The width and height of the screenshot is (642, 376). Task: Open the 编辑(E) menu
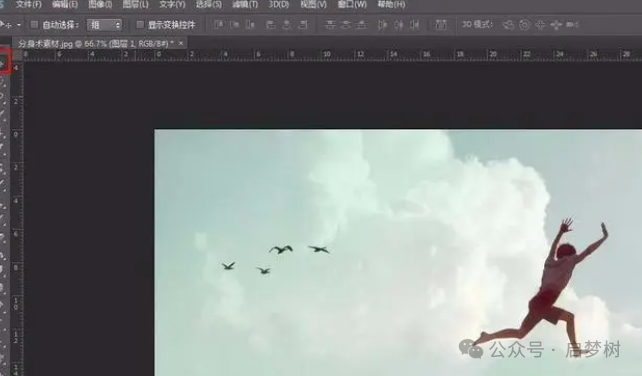(65, 5)
